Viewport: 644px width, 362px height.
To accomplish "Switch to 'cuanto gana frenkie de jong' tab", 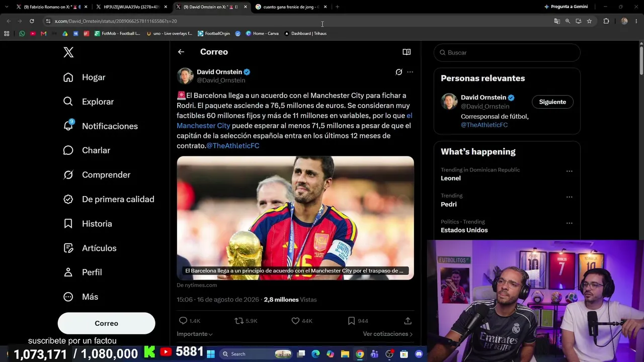I will point(291,7).
